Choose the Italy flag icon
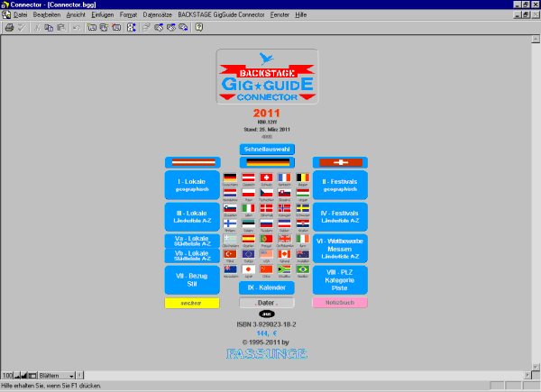This screenshot has width=541, height=392. [x=248, y=208]
